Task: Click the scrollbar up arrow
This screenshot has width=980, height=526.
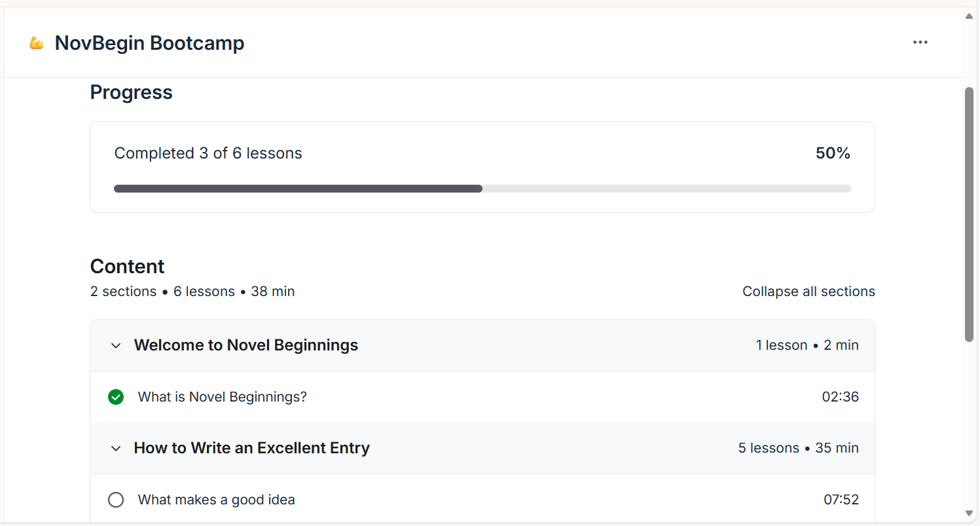Action: [970, 16]
